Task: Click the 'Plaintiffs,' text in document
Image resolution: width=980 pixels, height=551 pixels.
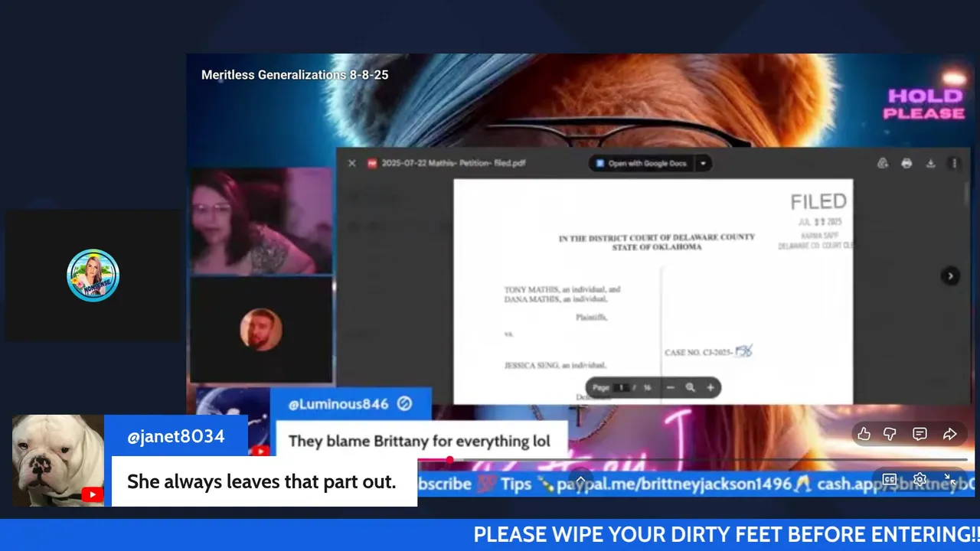Action: (x=591, y=317)
